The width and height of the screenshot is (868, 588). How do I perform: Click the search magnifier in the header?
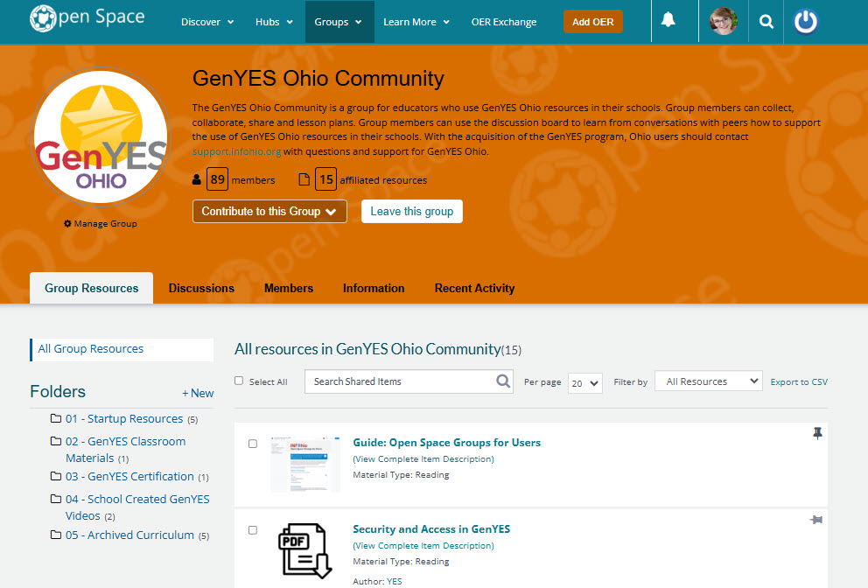click(x=766, y=22)
